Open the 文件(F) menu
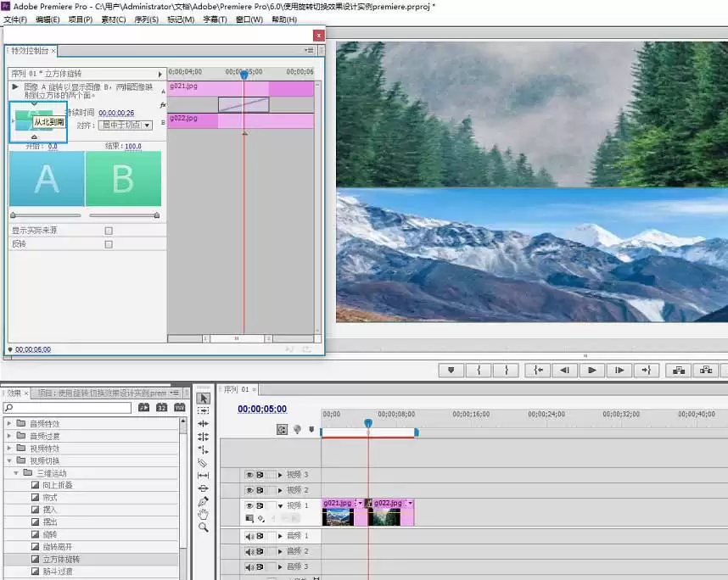728x580 pixels. (15, 19)
